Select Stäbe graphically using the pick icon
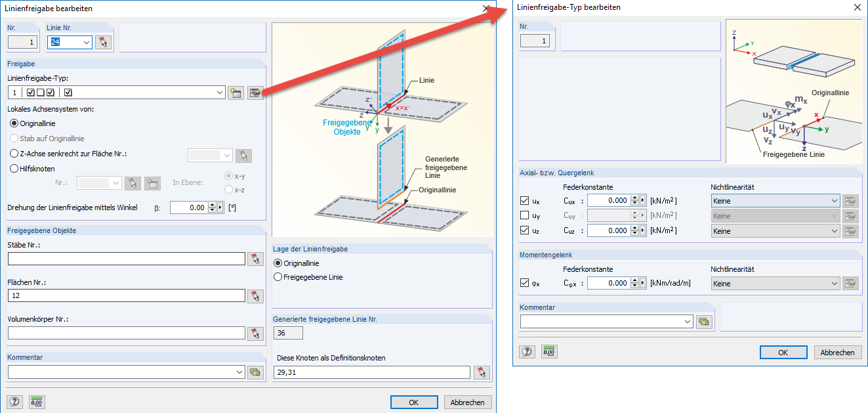Image resolution: width=868 pixels, height=413 pixels. (x=255, y=259)
